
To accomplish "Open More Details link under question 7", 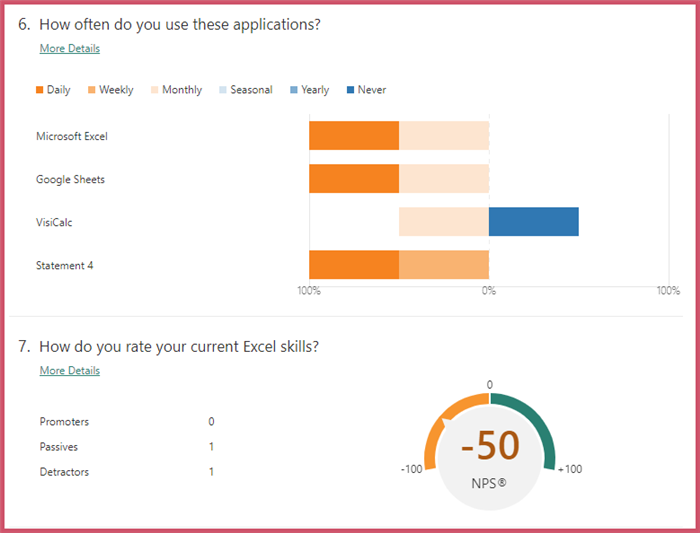I will tap(69, 371).
